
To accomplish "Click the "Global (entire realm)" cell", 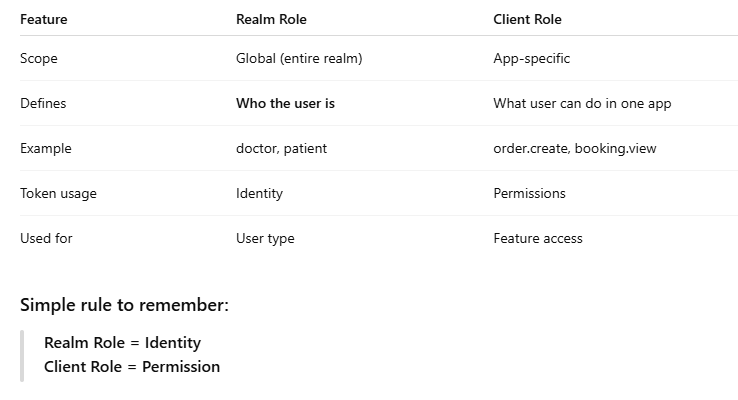I will (x=299, y=59).
